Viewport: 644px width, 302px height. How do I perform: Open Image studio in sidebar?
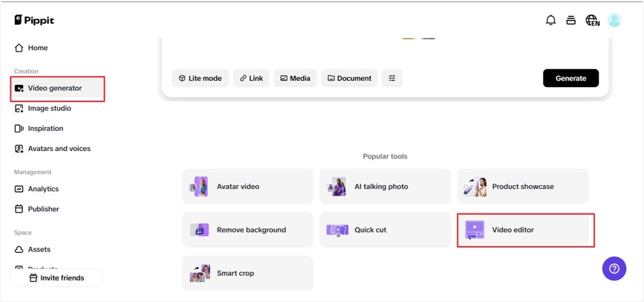tap(49, 109)
